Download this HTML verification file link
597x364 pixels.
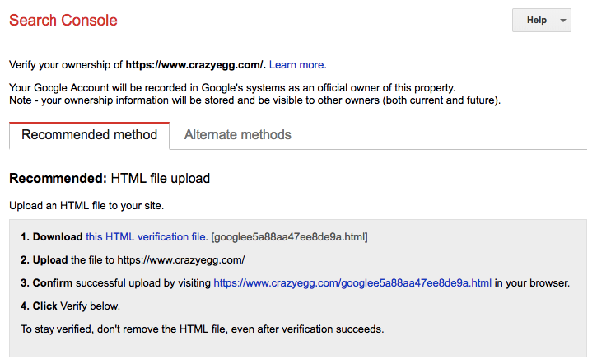click(x=147, y=237)
